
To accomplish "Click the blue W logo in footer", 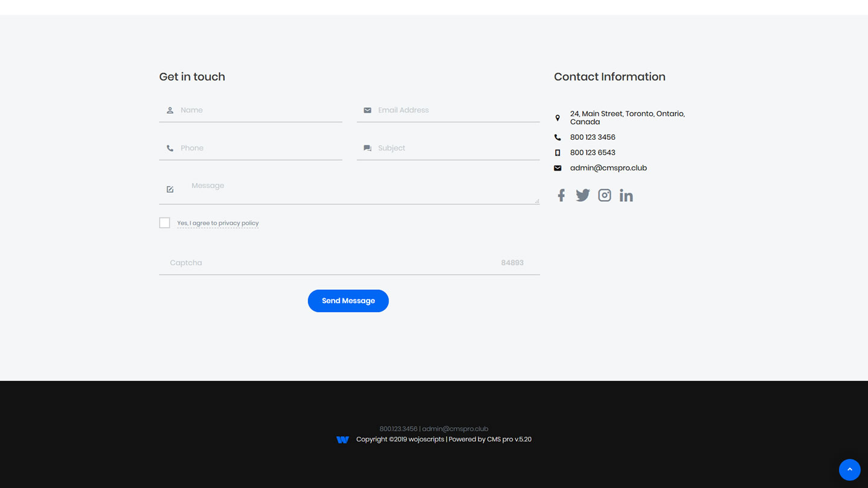I will pos(342,440).
